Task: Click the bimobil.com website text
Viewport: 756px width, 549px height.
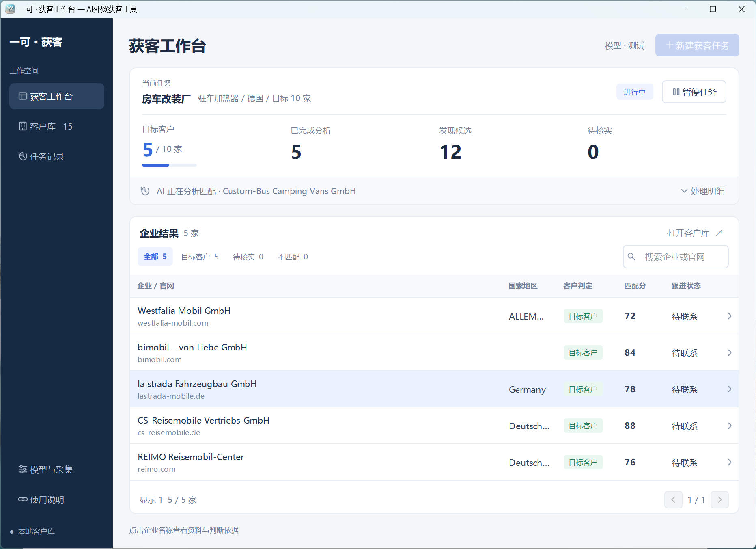Action: [x=159, y=359]
